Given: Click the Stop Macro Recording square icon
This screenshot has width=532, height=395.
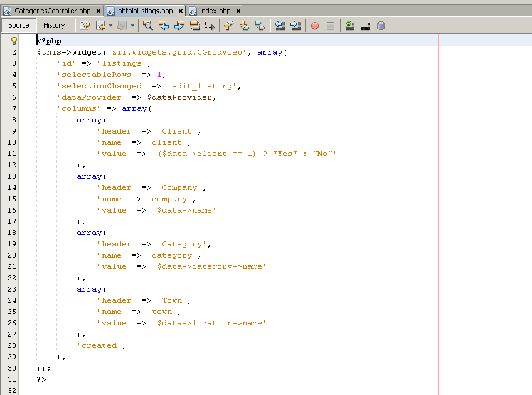Looking at the screenshot, I should (331, 26).
